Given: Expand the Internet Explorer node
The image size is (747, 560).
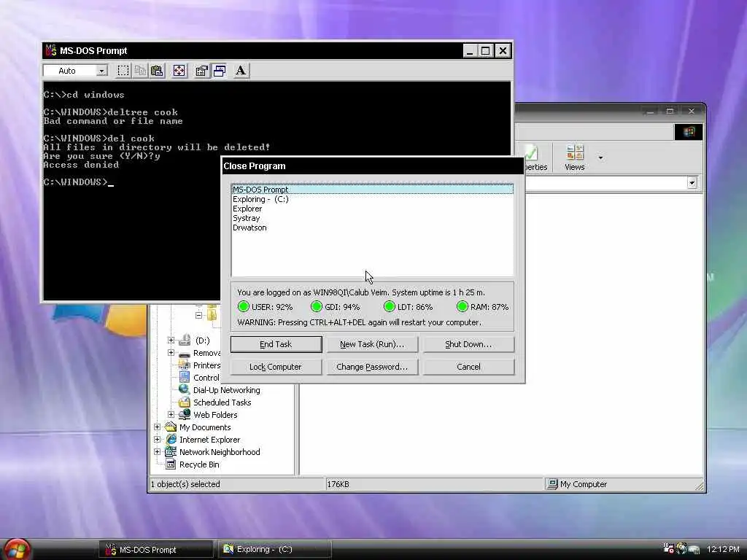Looking at the screenshot, I should [x=158, y=439].
